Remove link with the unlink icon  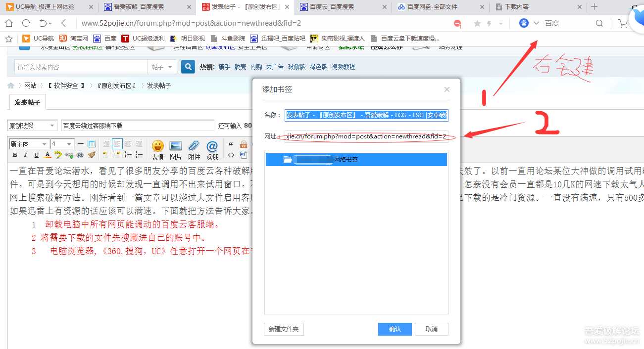click(80, 155)
